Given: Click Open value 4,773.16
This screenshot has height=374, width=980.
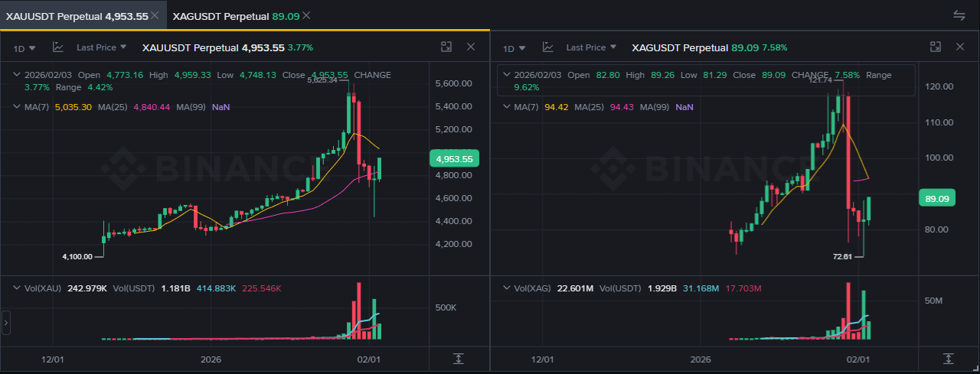Looking at the screenshot, I should [x=126, y=75].
